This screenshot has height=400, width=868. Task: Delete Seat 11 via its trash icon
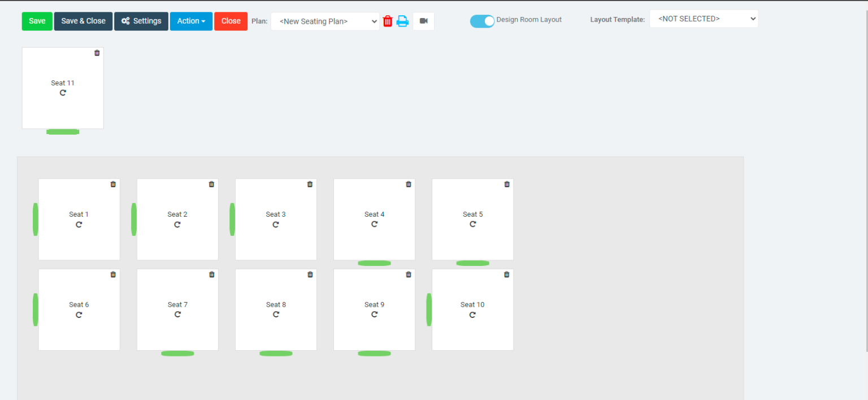97,53
